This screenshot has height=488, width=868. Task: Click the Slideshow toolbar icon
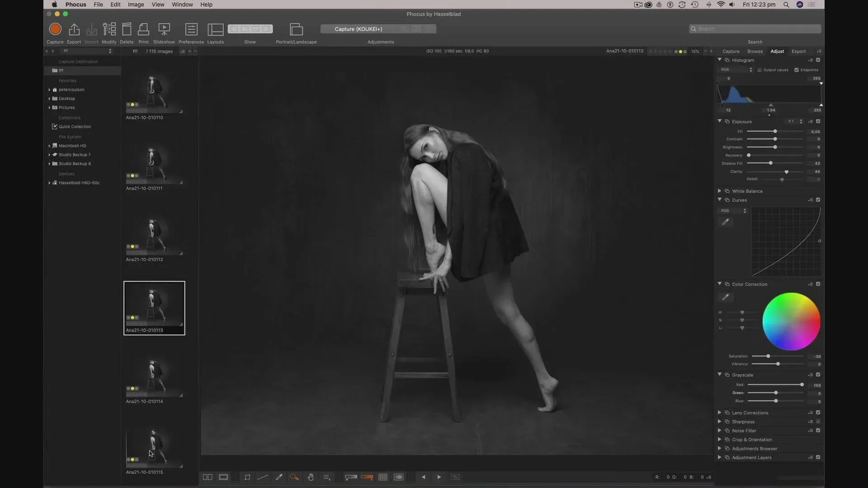164,29
